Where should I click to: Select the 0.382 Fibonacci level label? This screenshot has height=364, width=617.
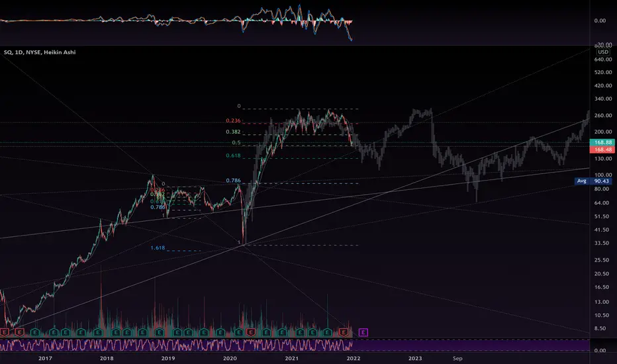[x=233, y=132]
